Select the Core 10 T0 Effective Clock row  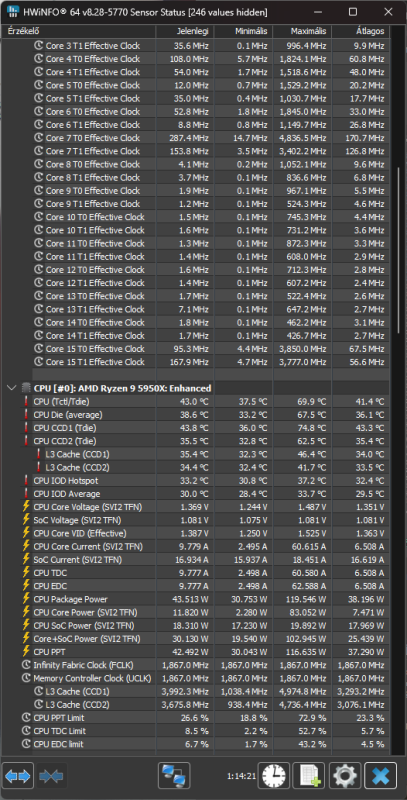click(211, 217)
